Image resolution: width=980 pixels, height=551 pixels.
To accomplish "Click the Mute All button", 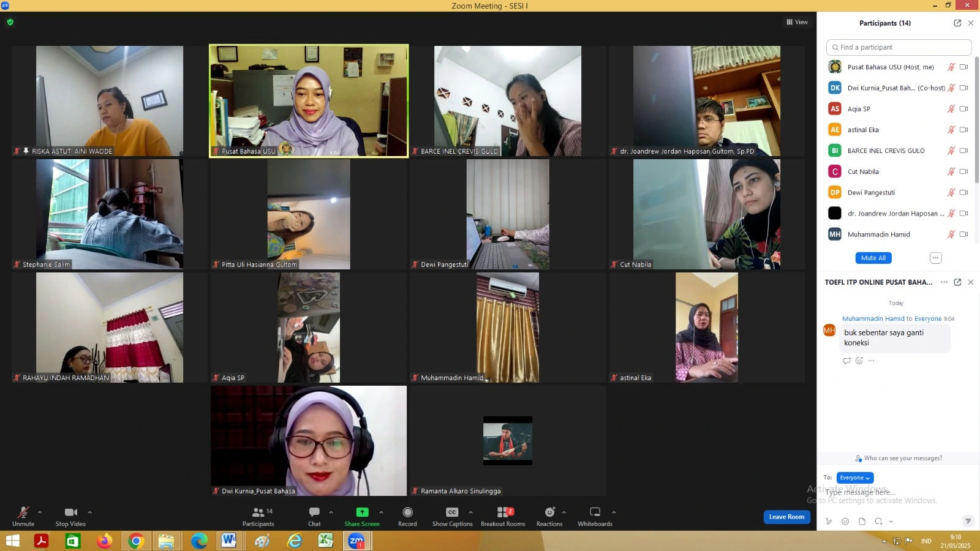I will coord(873,258).
